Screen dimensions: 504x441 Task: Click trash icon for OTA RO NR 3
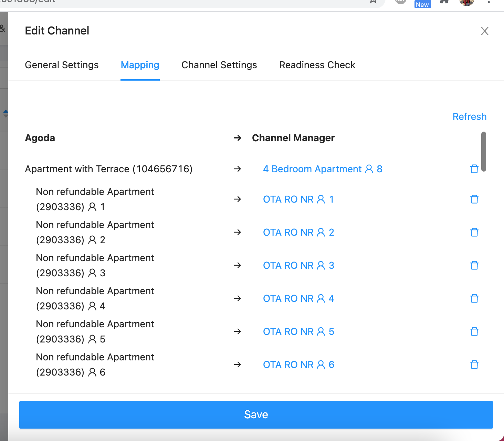click(474, 265)
